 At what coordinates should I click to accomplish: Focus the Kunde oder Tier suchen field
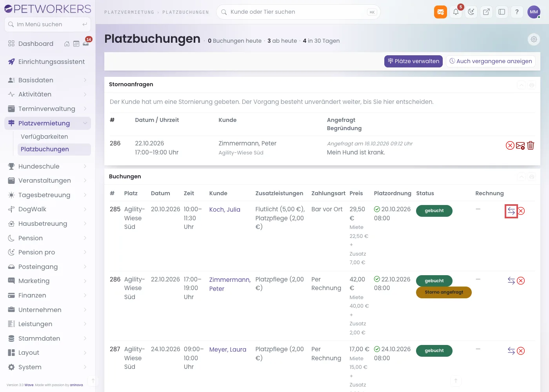[x=298, y=12]
